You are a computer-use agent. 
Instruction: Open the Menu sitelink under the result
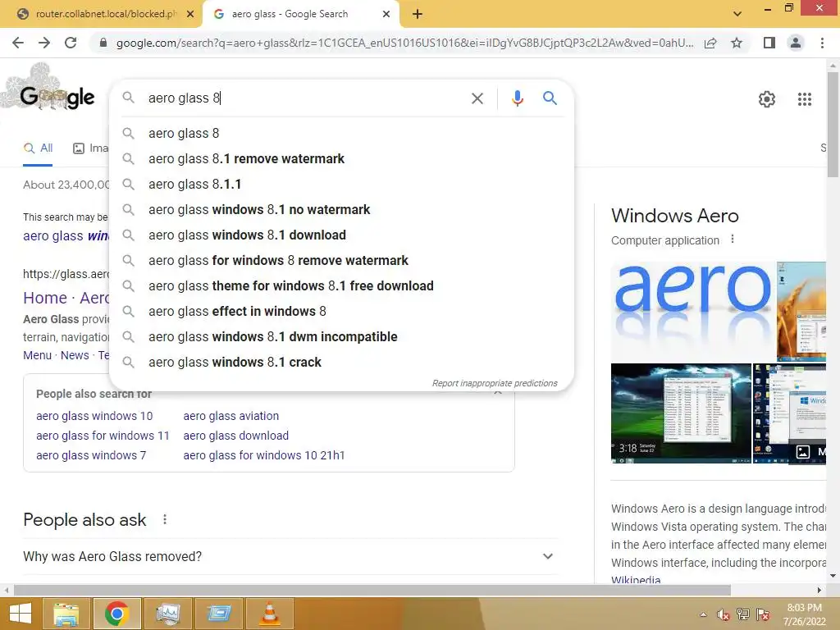pos(38,355)
